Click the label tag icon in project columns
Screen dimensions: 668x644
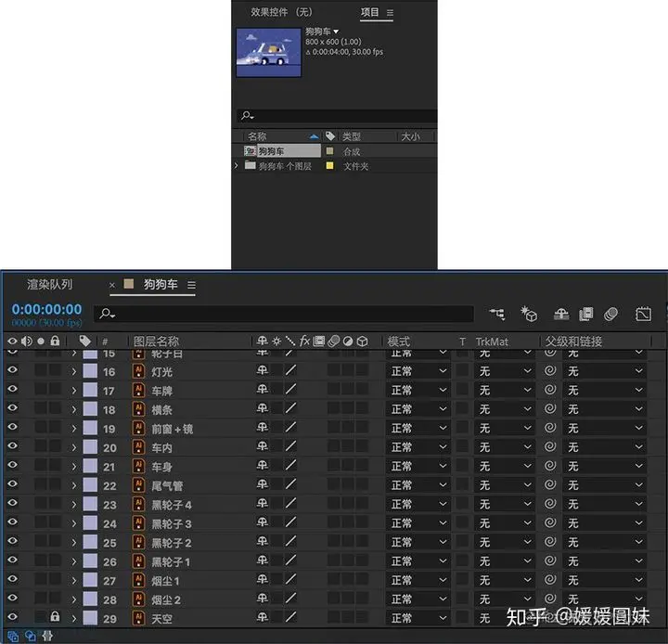[330, 136]
